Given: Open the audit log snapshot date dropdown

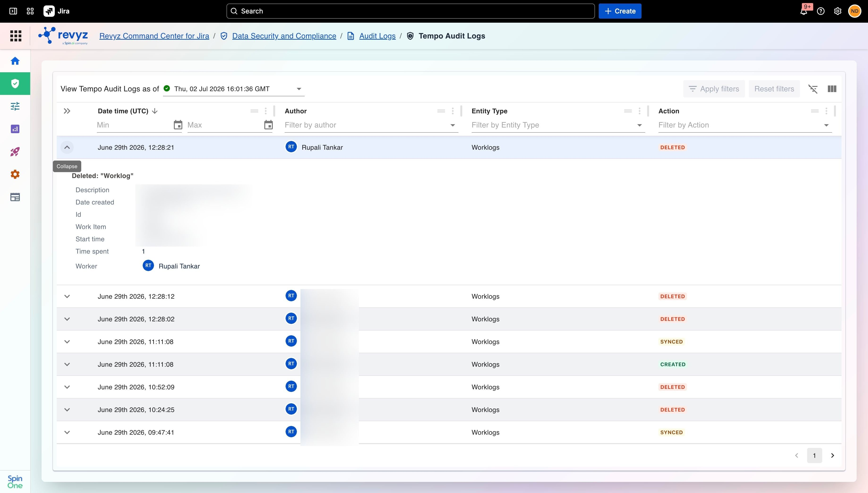Looking at the screenshot, I should [x=234, y=89].
